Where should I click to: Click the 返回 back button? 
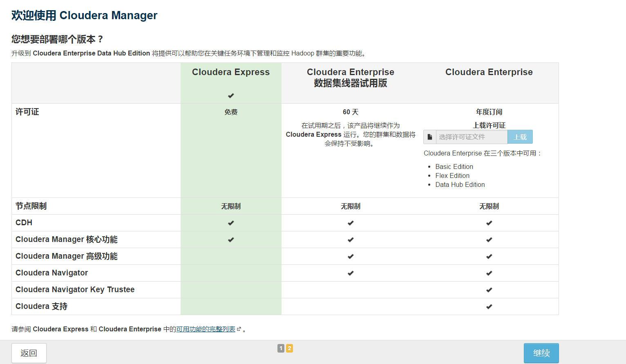pos(29,353)
